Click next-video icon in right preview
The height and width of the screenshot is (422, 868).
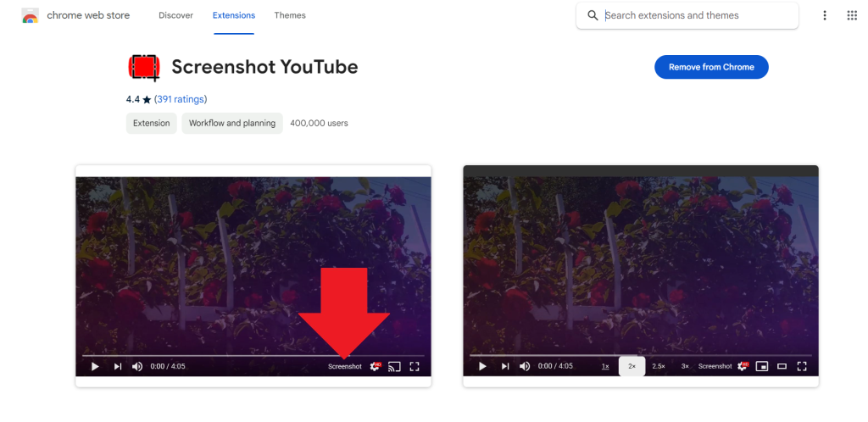505,366
